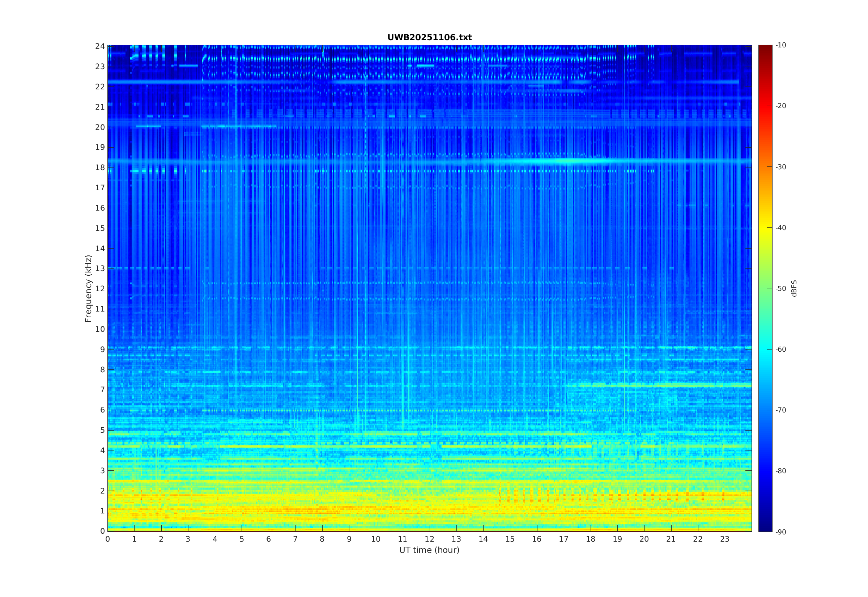Click the y-axis tick label 9
868x597 pixels.
[102, 350]
